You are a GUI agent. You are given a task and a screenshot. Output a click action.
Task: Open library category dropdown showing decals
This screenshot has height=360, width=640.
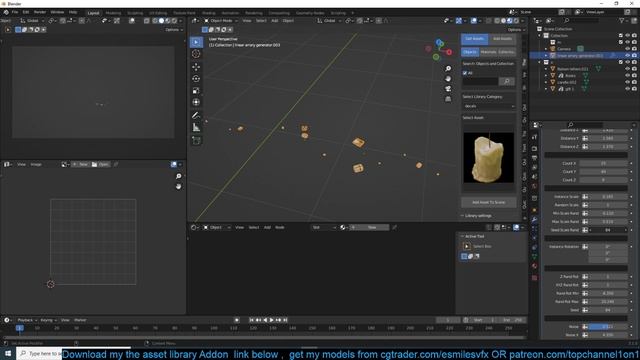tap(489, 106)
